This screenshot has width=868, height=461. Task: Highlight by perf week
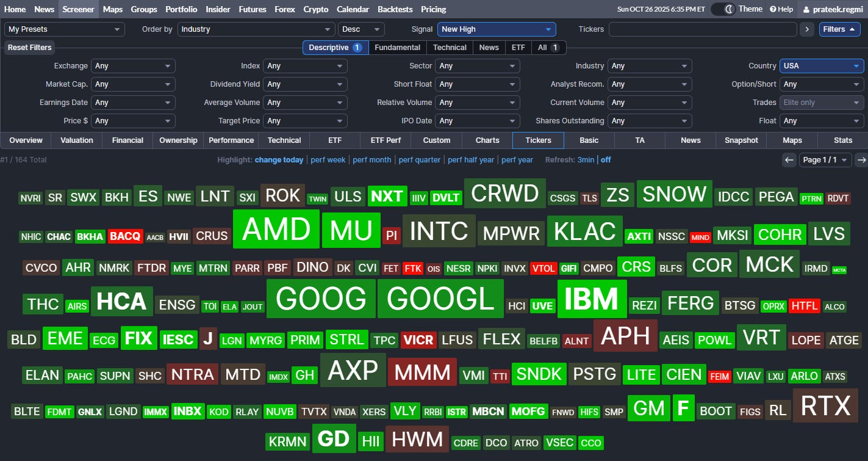[328, 160]
